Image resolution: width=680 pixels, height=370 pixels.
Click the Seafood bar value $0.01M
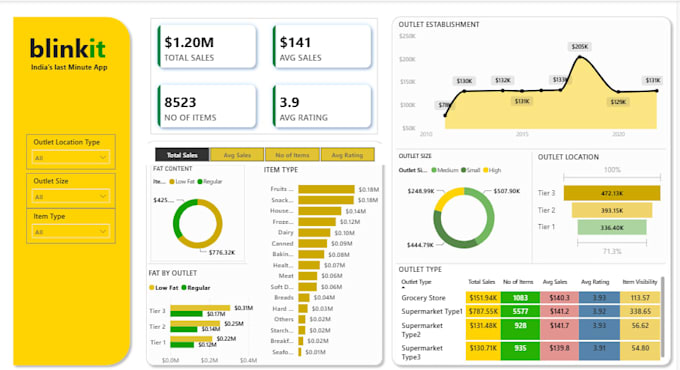315,352
